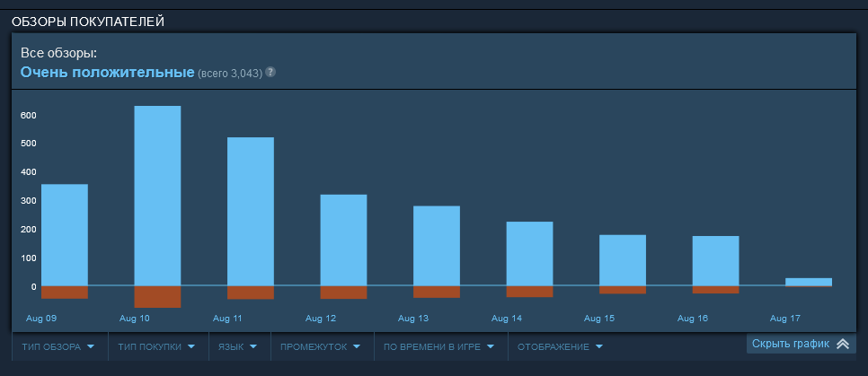Click the question mark help icon
Screen dimensions: 868x376
click(270, 72)
